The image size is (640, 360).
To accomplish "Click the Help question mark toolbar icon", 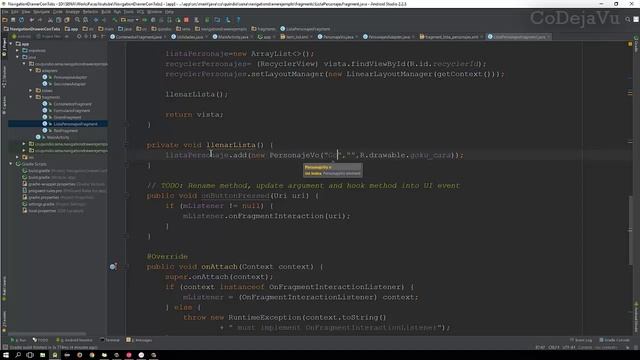I will 238,20.
